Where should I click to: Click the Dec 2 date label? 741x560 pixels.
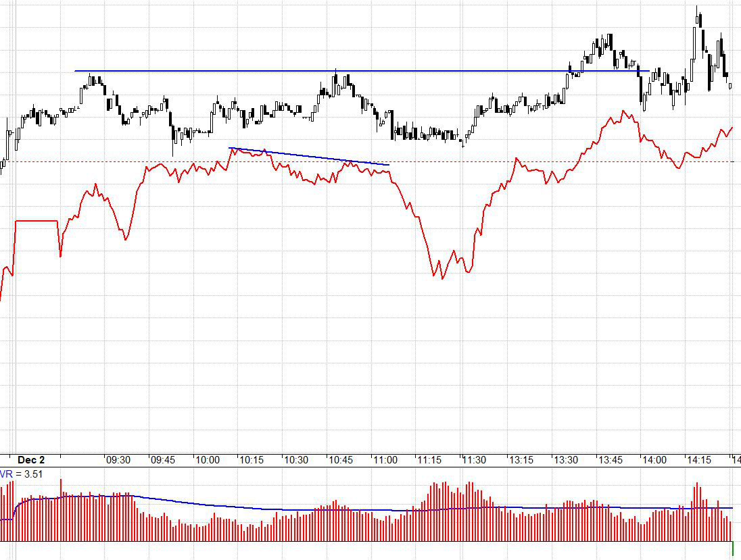[31, 460]
